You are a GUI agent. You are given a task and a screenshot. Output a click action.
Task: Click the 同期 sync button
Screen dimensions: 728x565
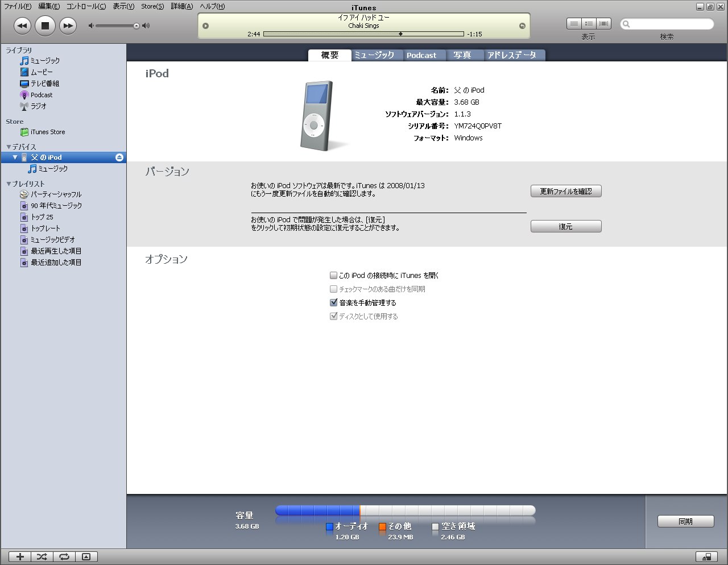pyautogui.click(x=686, y=521)
